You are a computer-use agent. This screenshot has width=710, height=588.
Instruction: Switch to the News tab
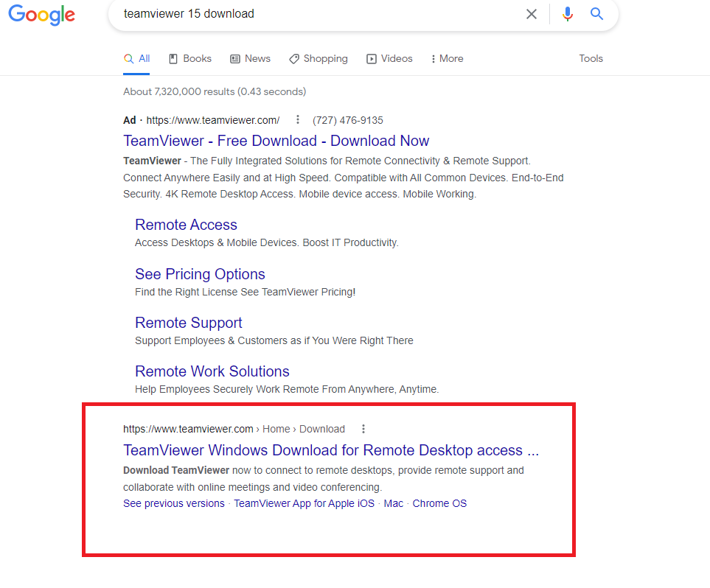click(251, 59)
